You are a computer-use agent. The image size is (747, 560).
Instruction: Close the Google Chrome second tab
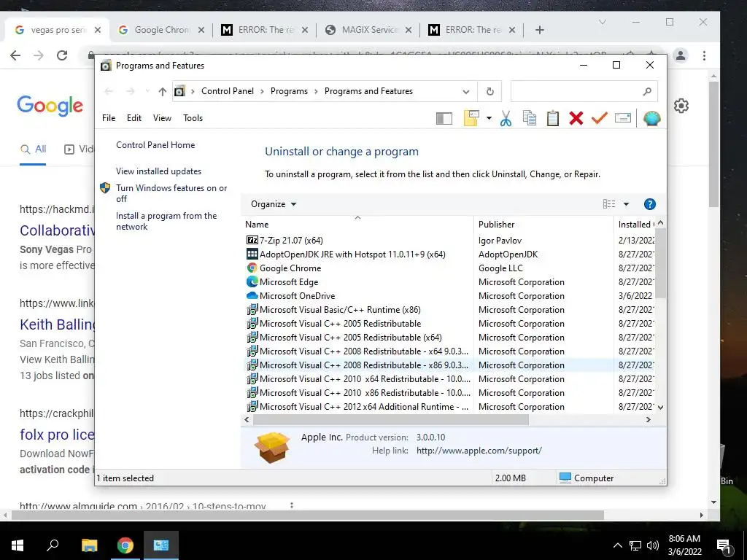point(201,30)
